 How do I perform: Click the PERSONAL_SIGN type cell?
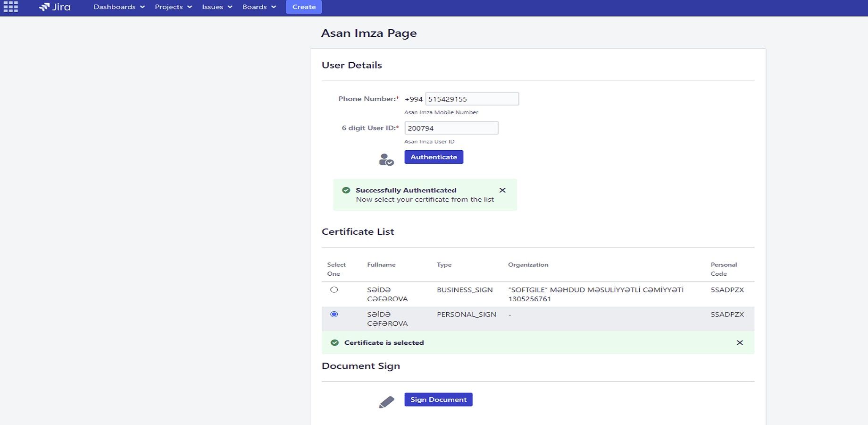(467, 314)
